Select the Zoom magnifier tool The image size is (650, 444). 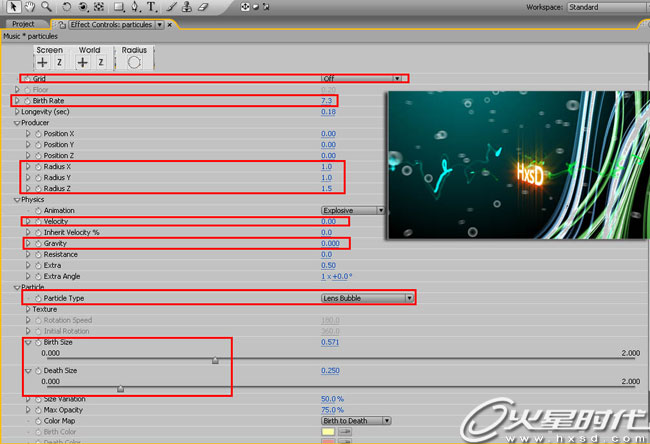point(46,7)
